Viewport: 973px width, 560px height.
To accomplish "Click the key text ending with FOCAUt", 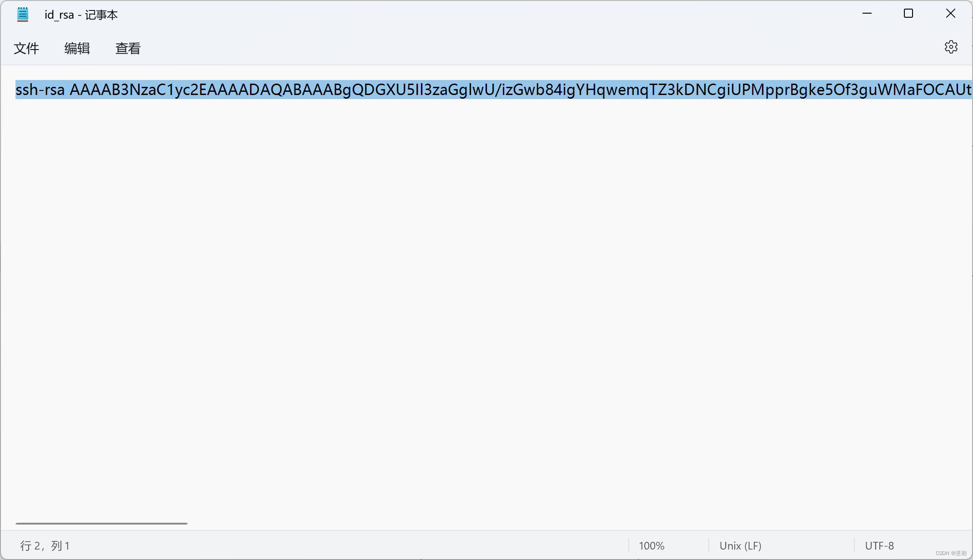I will [x=932, y=90].
